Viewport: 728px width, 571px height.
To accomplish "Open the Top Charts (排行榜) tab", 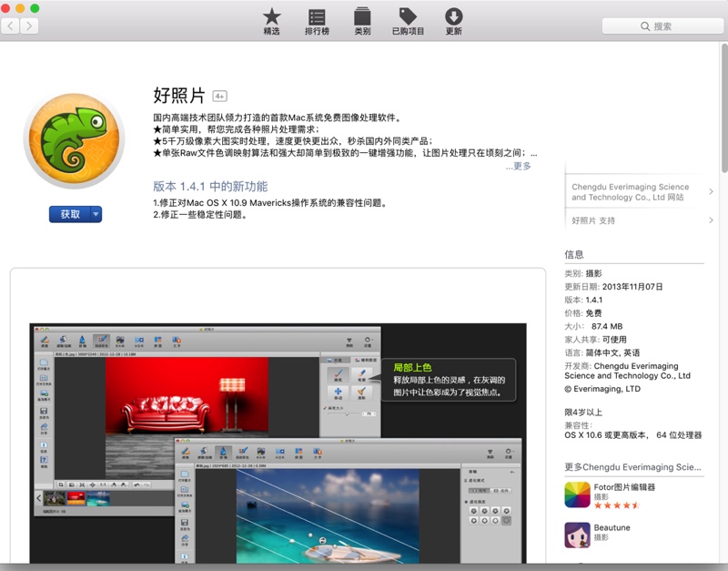I will point(317,22).
